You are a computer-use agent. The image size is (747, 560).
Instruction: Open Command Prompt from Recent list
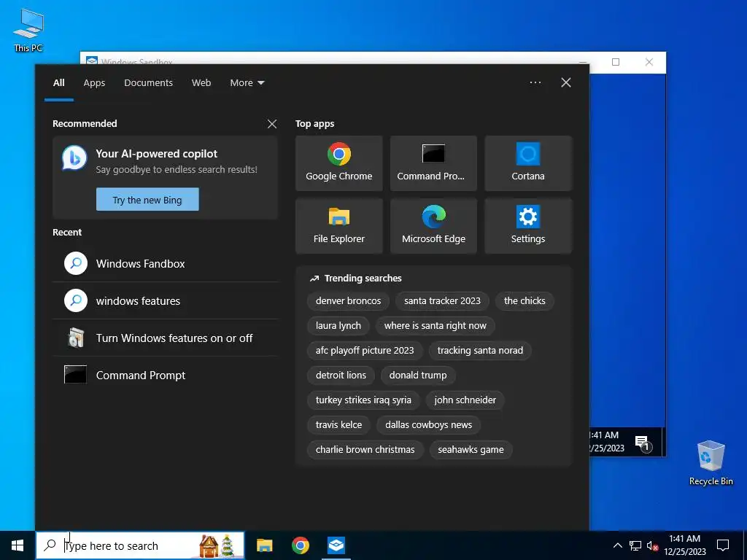166,376
